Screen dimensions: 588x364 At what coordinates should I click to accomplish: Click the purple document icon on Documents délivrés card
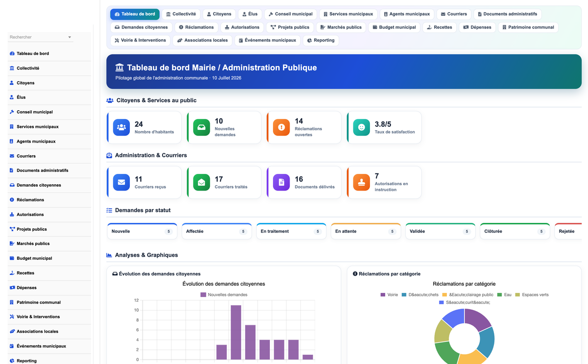(x=281, y=182)
